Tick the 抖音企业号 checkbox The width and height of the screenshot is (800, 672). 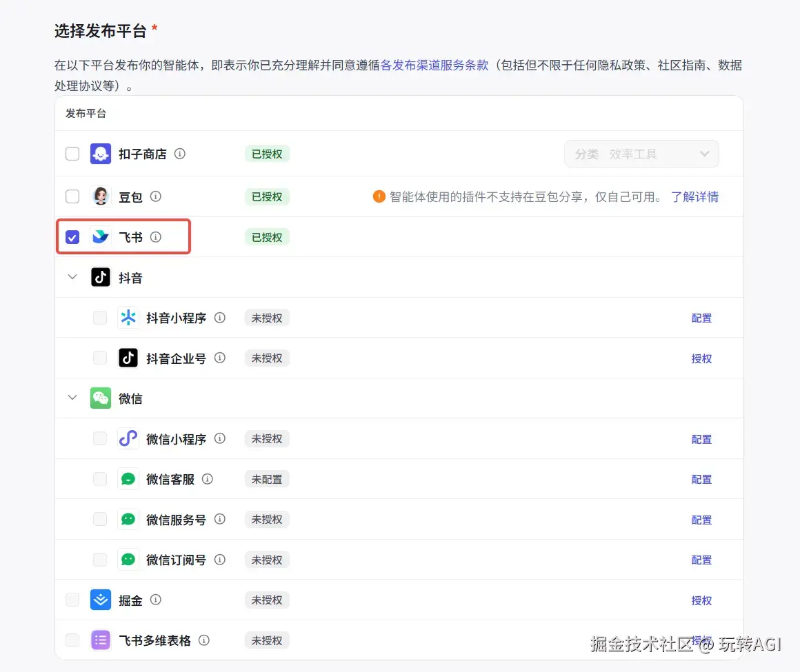[100, 358]
